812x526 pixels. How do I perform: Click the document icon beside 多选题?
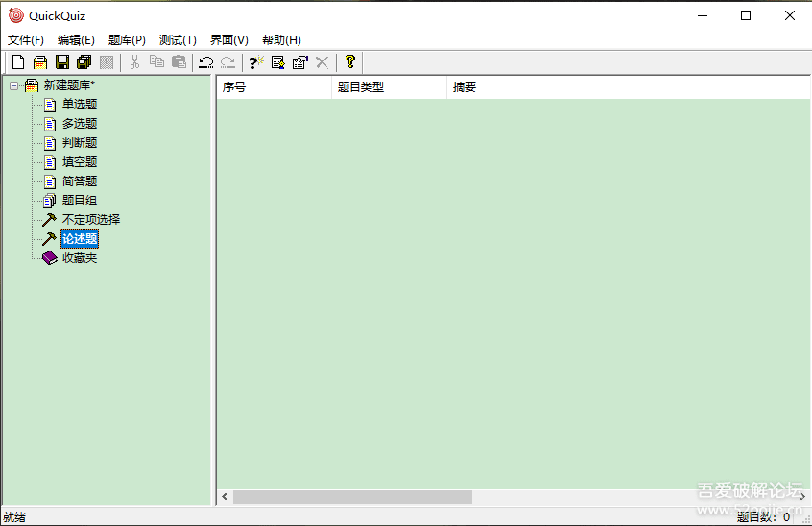pyautogui.click(x=50, y=124)
